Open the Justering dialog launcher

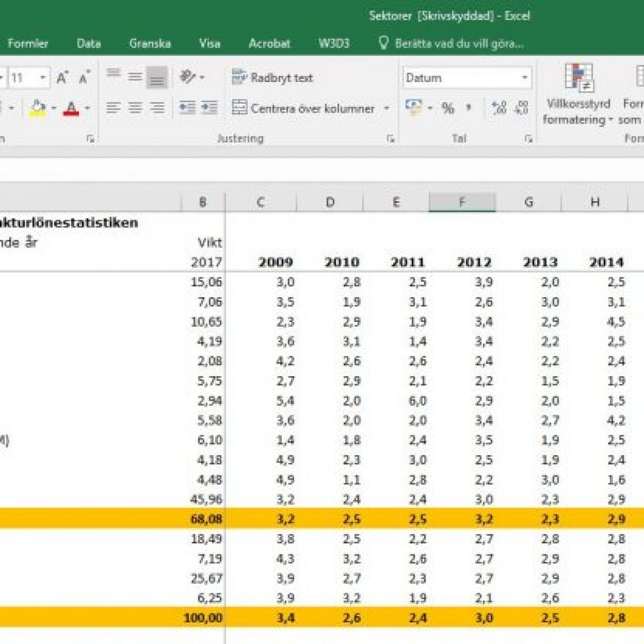click(390, 139)
